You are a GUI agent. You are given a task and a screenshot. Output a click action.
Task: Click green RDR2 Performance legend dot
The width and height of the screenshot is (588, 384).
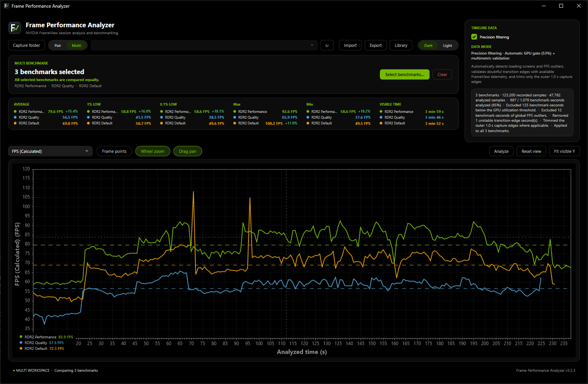[x=21, y=337]
